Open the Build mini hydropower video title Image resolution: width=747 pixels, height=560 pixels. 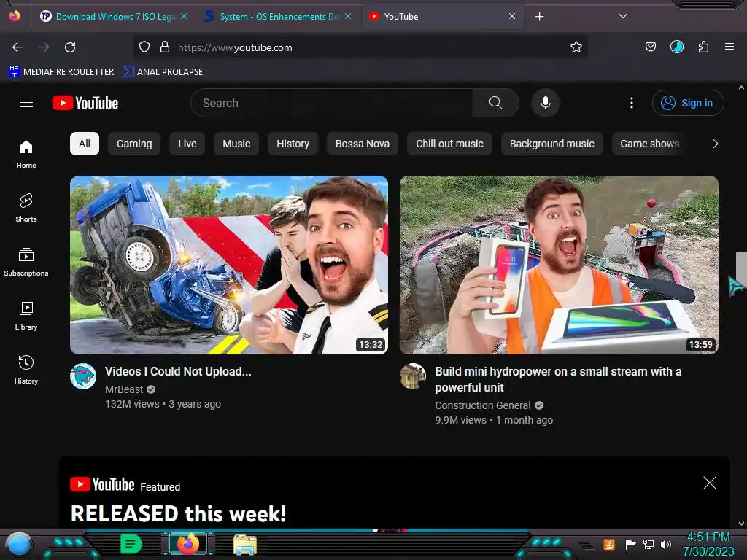click(558, 379)
